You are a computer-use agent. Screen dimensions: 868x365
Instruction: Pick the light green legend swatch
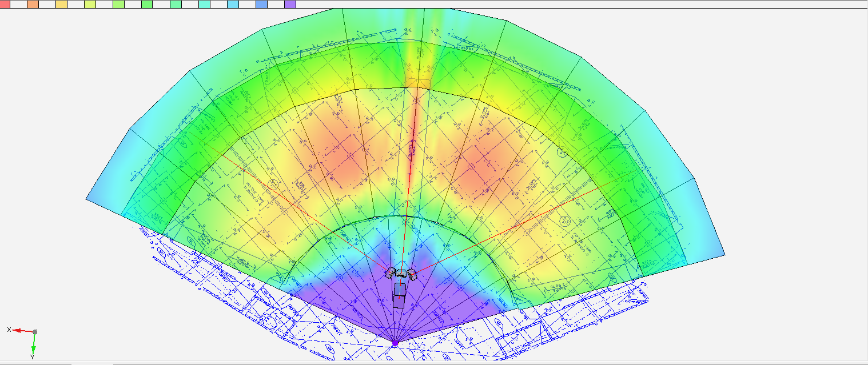click(x=118, y=4)
